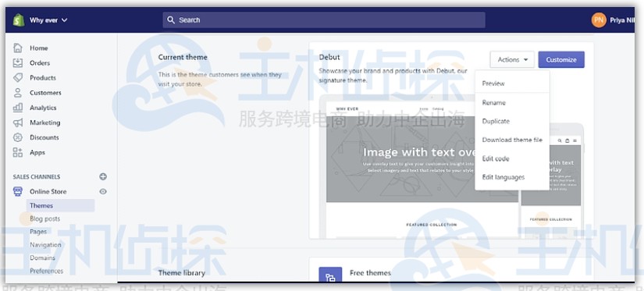Open the PN user avatar

(x=599, y=20)
